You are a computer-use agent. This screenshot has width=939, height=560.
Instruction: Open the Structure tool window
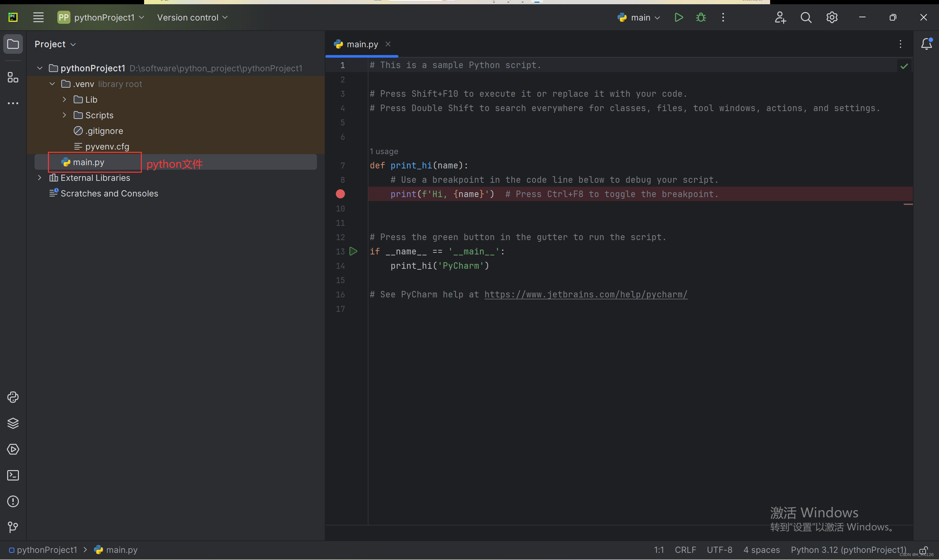(x=13, y=77)
